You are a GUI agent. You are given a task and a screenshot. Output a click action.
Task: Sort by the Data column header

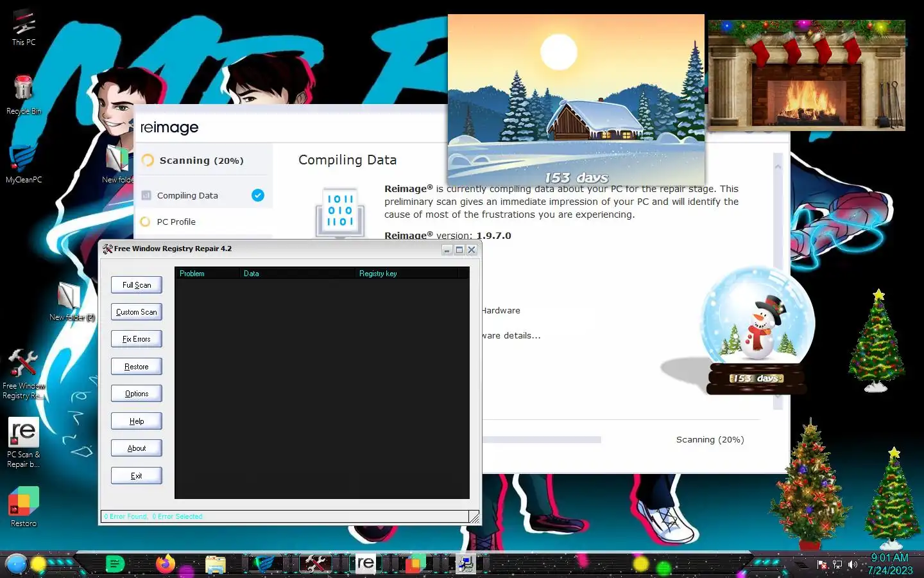point(298,274)
